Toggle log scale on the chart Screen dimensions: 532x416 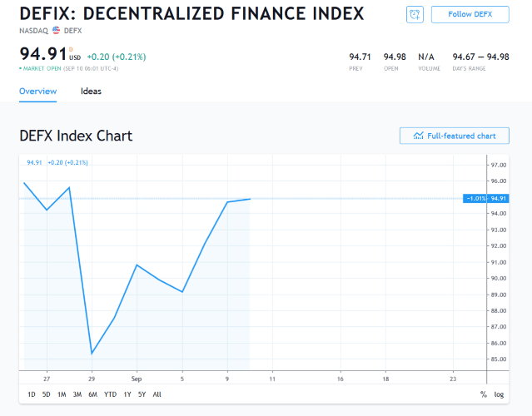499,394
